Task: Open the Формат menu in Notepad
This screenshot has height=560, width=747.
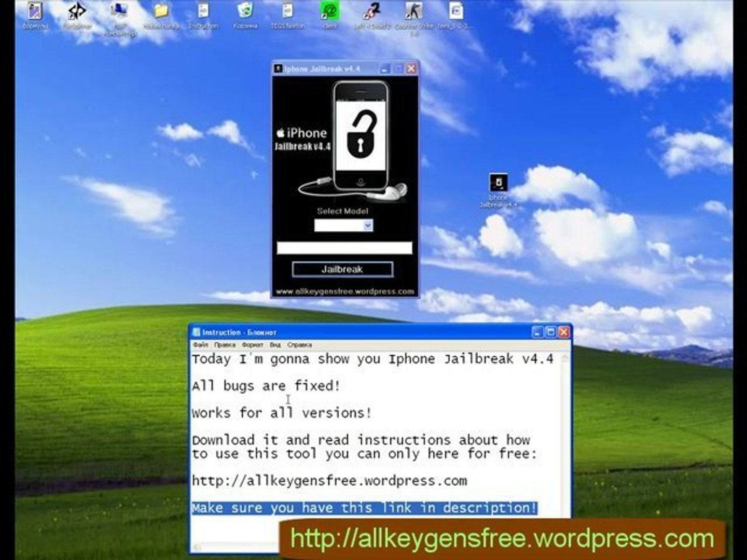Action: tap(253, 345)
